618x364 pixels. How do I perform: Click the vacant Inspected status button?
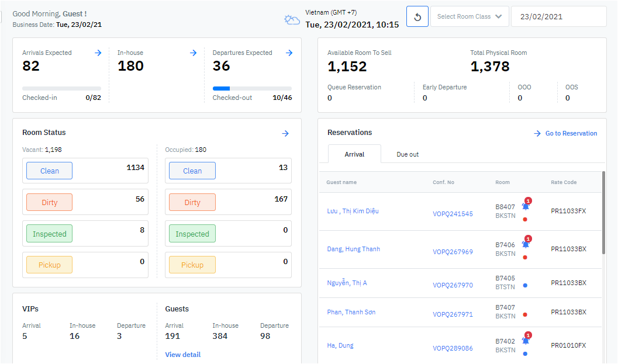pos(50,234)
